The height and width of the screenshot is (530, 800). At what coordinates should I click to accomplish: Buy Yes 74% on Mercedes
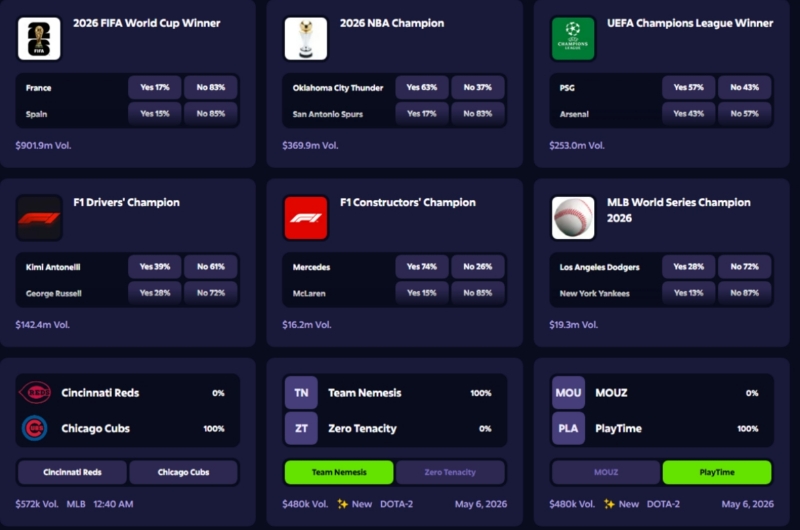click(x=422, y=266)
